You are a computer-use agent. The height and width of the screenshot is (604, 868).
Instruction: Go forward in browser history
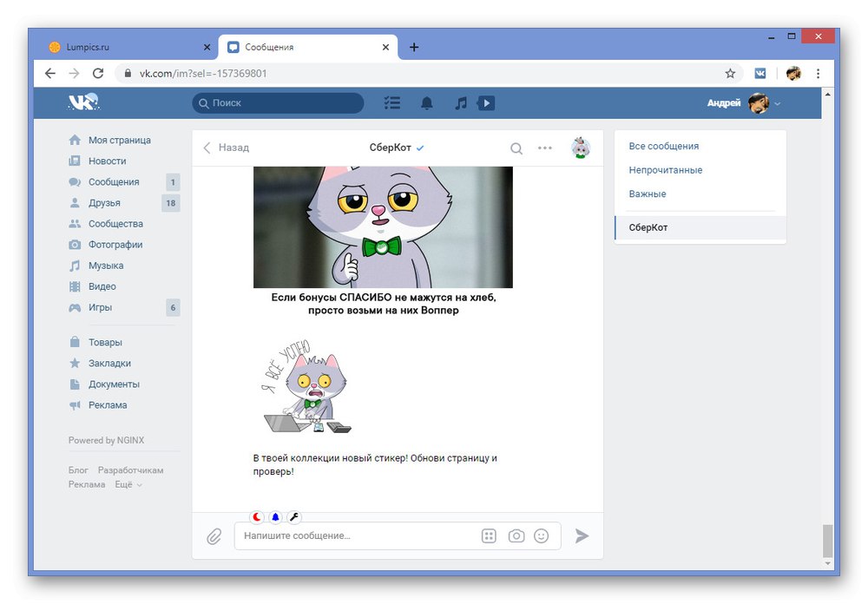pyautogui.click(x=74, y=73)
